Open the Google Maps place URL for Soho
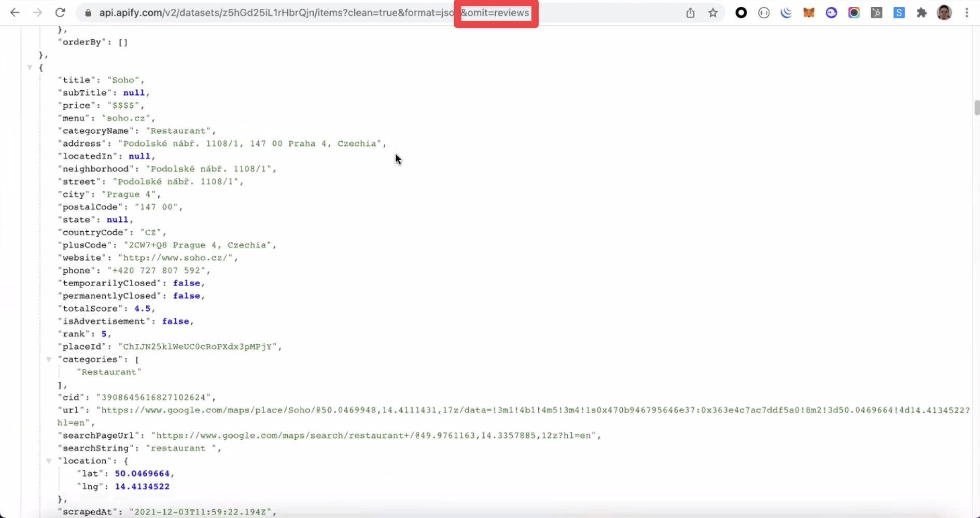The image size is (980, 518). point(415,410)
